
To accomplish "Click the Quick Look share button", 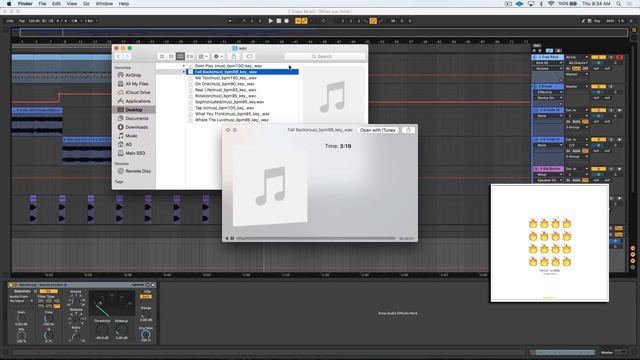I will [x=408, y=130].
